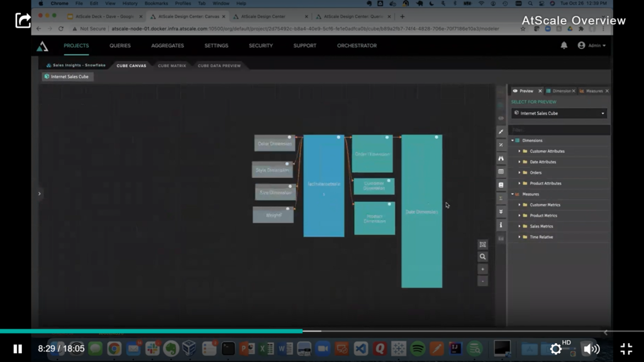
Task: Select the Style Dimension node
Action: pos(272,170)
